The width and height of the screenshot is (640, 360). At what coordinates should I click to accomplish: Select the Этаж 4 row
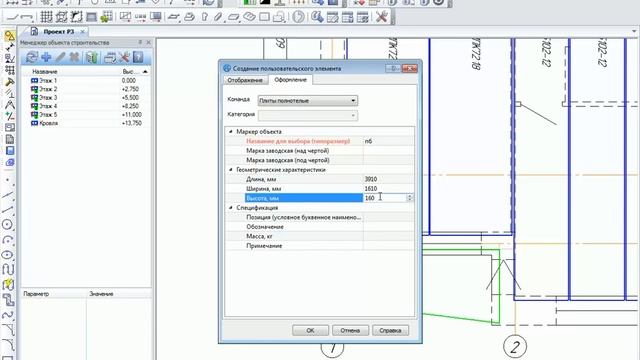click(x=87, y=106)
